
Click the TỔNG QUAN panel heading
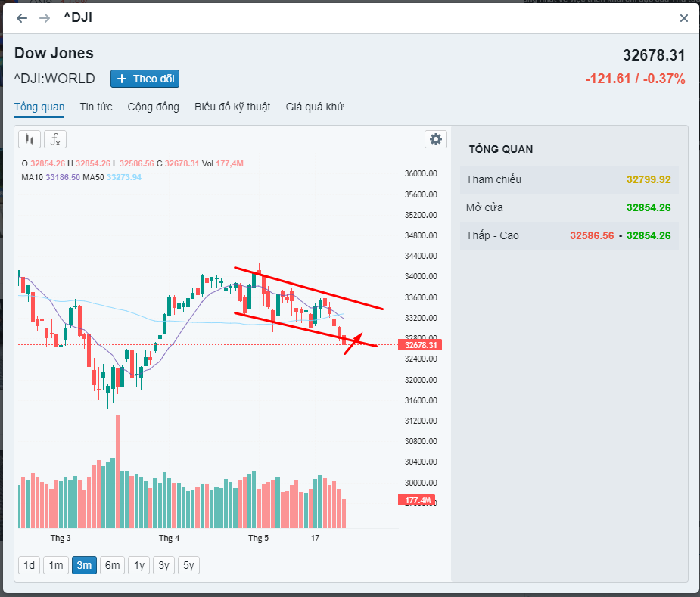click(x=501, y=149)
